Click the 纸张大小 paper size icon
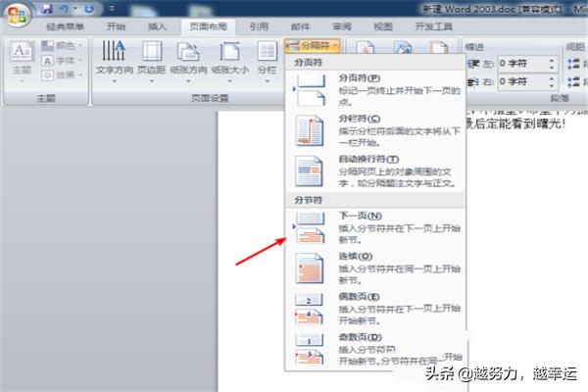 click(x=229, y=51)
